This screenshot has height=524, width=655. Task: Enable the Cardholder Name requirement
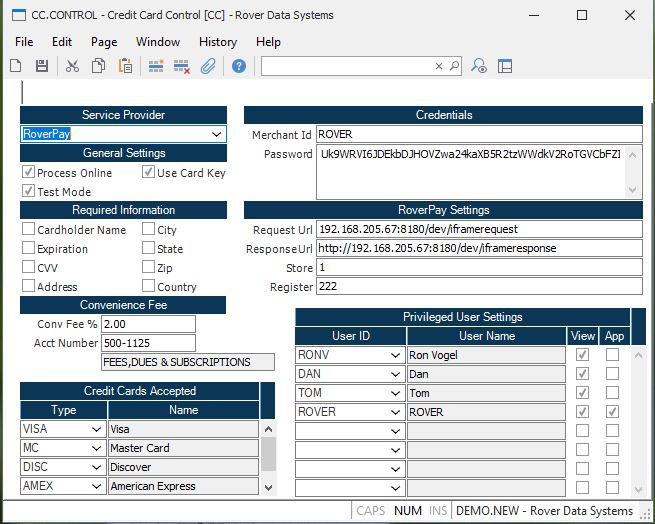tap(28, 230)
